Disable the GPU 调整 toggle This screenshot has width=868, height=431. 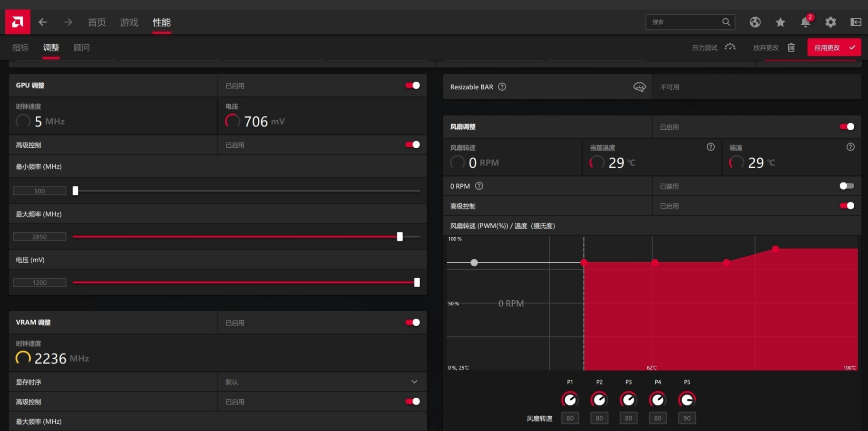click(x=412, y=86)
